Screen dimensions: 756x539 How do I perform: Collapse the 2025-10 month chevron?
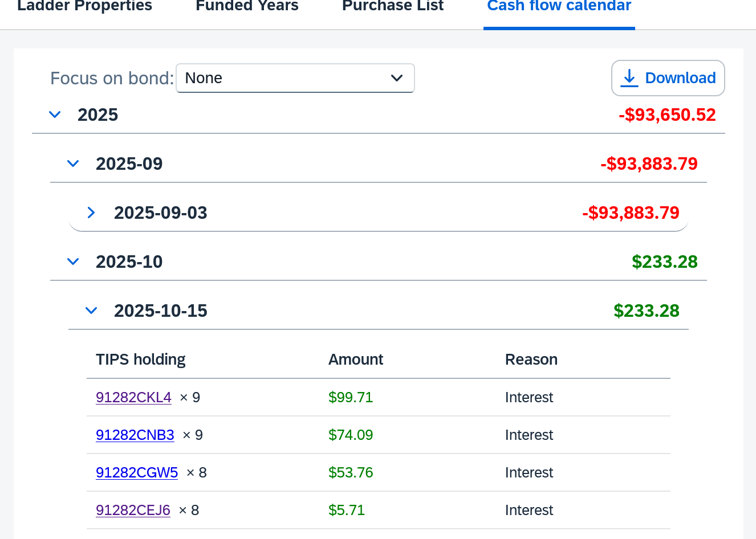pos(73,262)
